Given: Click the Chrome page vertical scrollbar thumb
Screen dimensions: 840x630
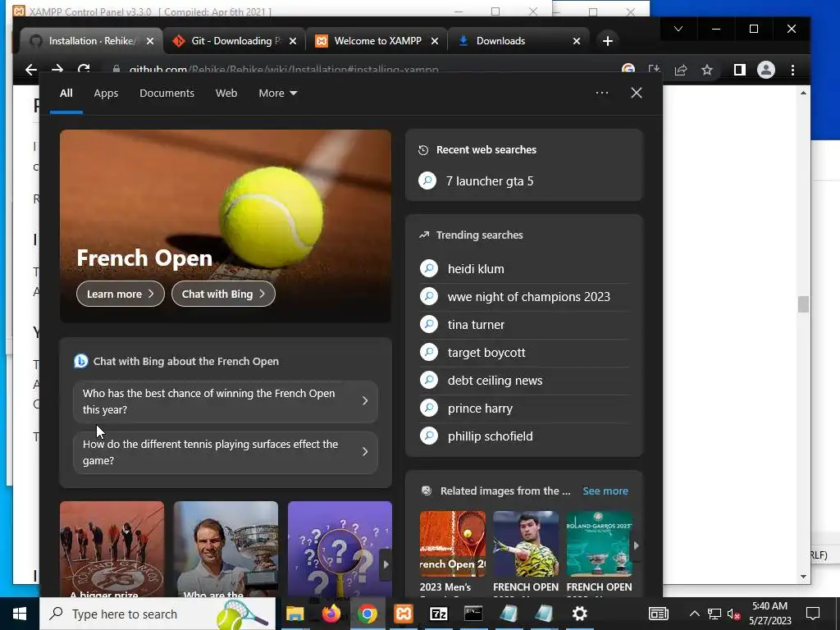Looking at the screenshot, I should 803,304.
